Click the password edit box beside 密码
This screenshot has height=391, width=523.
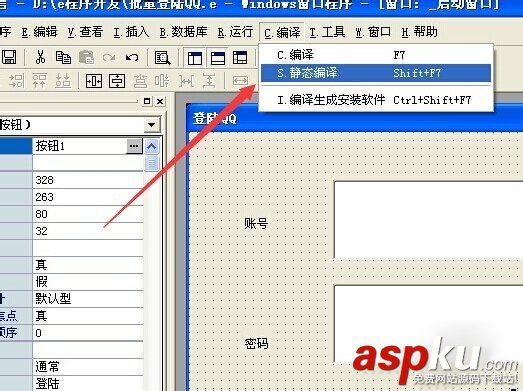coord(429,324)
